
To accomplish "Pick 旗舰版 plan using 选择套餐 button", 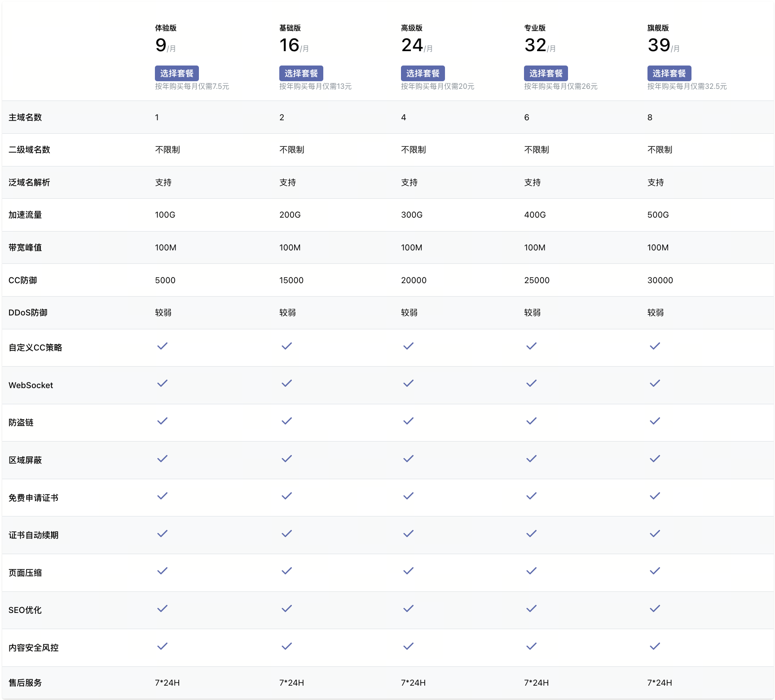I will click(x=669, y=73).
